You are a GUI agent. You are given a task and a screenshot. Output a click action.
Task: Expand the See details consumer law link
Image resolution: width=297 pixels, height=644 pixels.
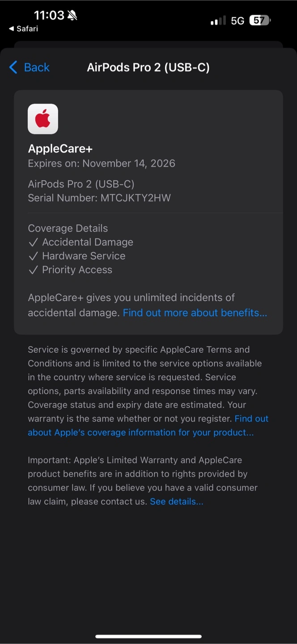tap(176, 501)
